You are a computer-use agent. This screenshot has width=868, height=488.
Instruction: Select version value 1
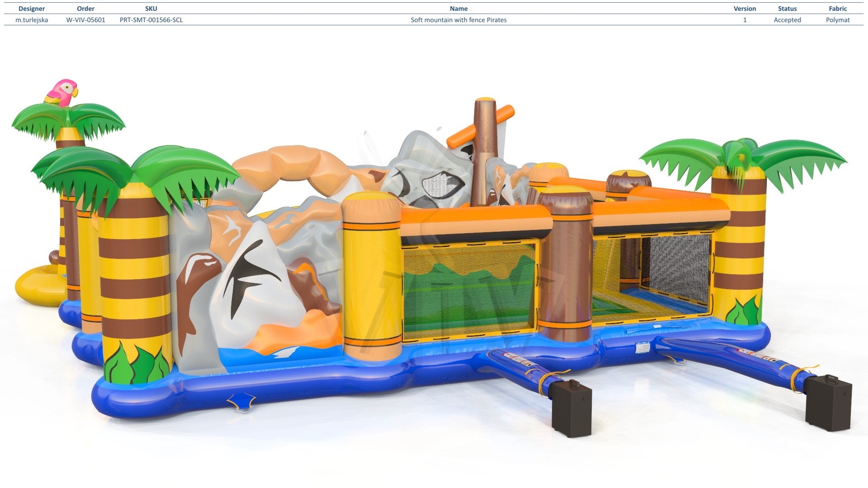(x=745, y=20)
